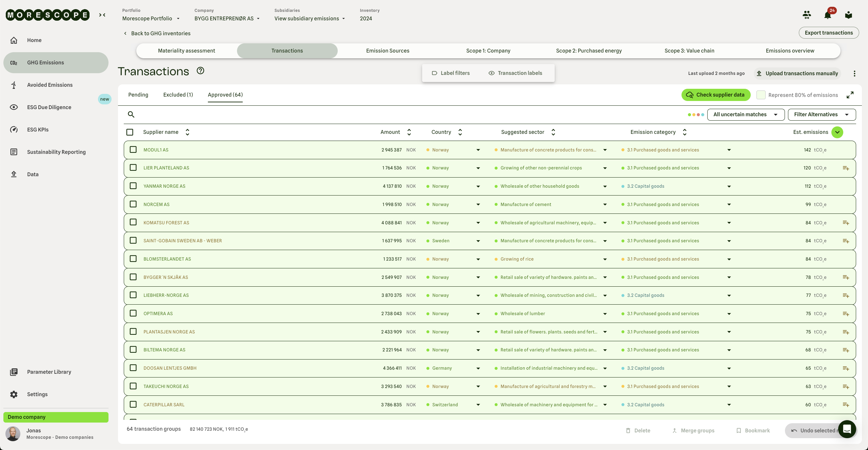Click add-to-list icon for LIER PLANTELAND AS
The width and height of the screenshot is (868, 450).
[x=846, y=168]
